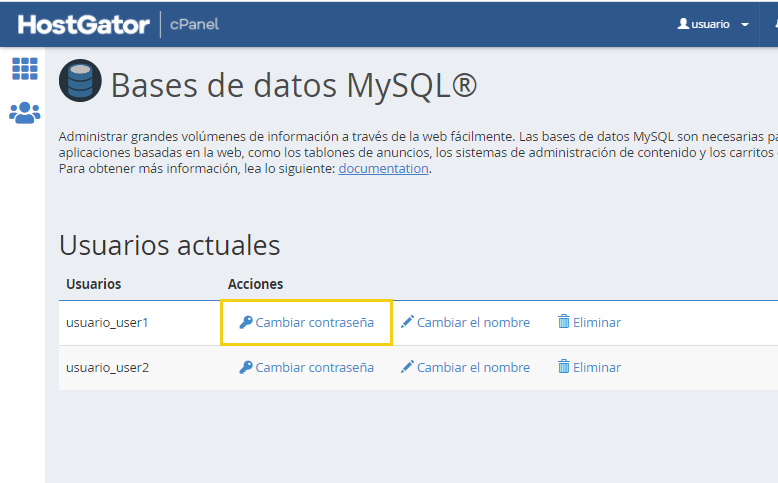Click the MySQL database page icon
778x483 pixels.
(x=80, y=80)
